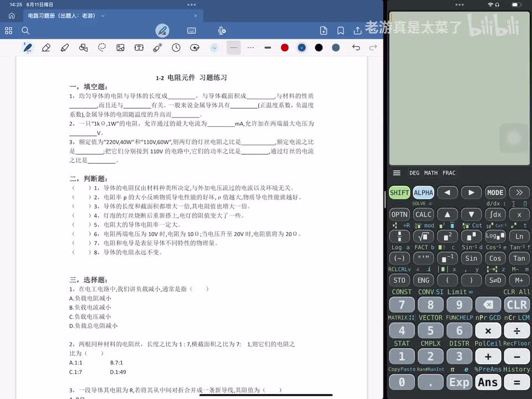Pick the black pen color
The width and height of the screenshot is (532, 399).
pyautogui.click(x=319, y=48)
